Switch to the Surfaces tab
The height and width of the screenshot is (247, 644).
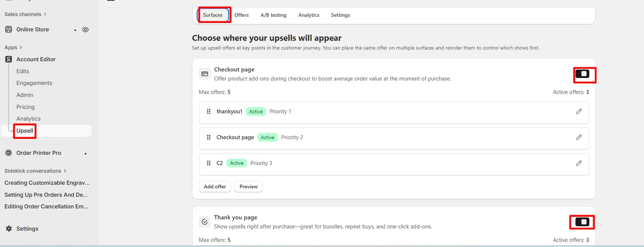tap(213, 15)
